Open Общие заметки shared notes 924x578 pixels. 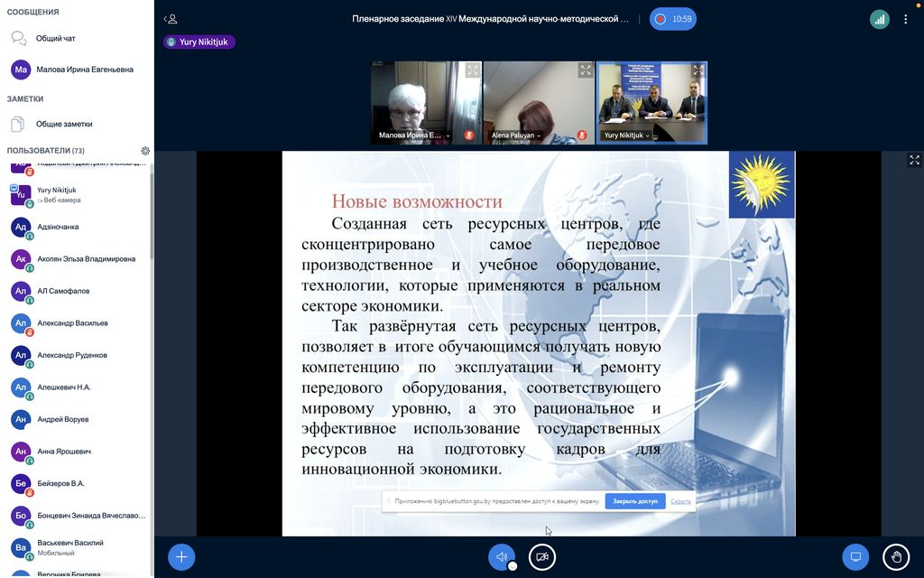[x=63, y=124]
